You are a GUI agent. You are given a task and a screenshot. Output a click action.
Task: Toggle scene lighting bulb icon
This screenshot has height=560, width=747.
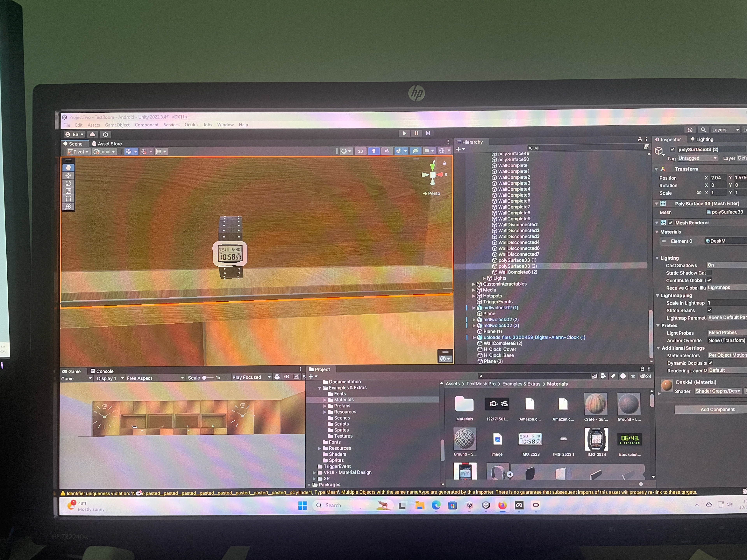pos(374,151)
